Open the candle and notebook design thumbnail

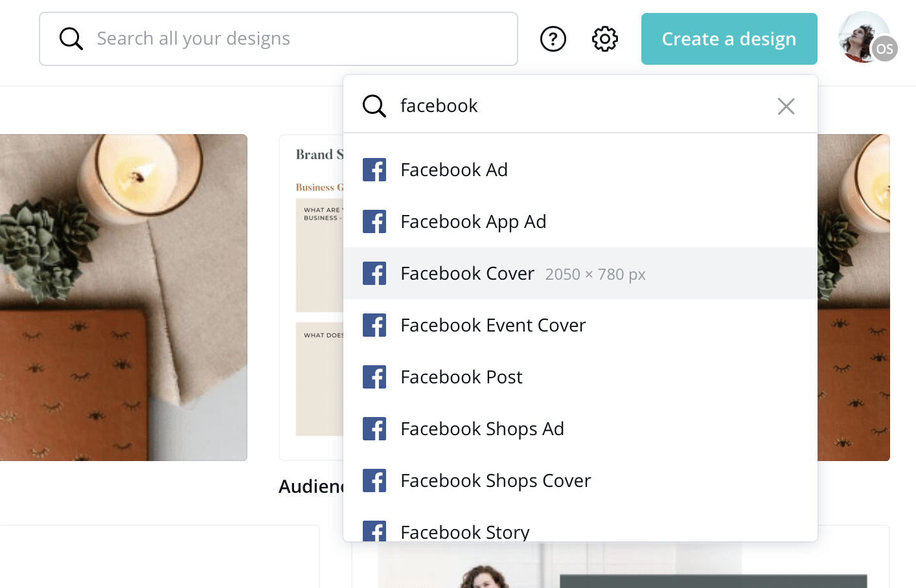click(123, 298)
